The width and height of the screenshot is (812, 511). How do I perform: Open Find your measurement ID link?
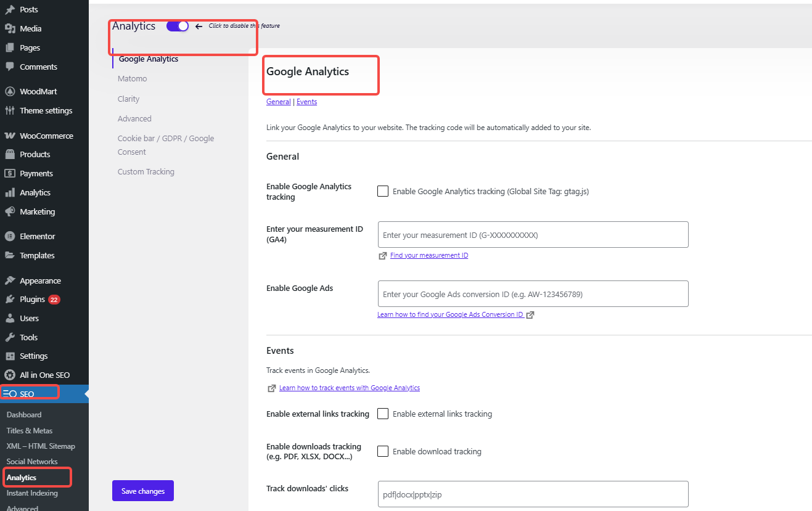pos(429,255)
